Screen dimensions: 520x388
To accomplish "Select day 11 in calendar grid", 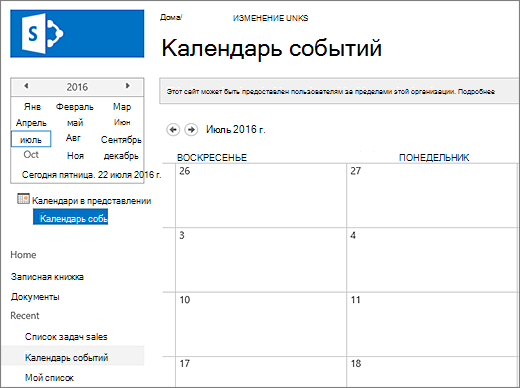I will [433, 324].
